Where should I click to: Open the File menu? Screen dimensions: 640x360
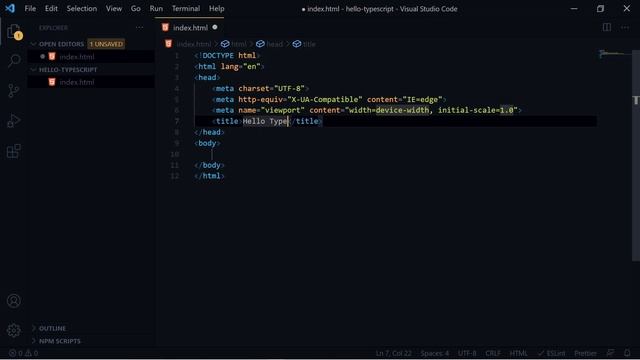(30, 9)
